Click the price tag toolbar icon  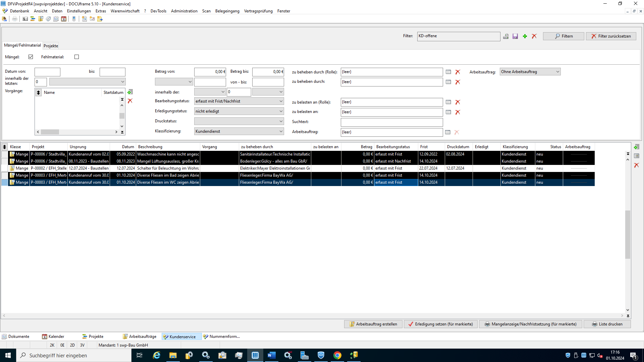(48, 19)
